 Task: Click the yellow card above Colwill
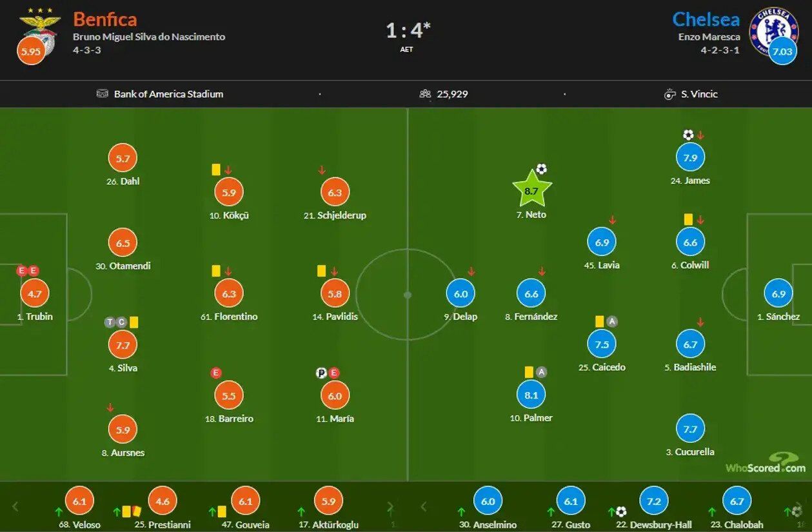coord(688,219)
